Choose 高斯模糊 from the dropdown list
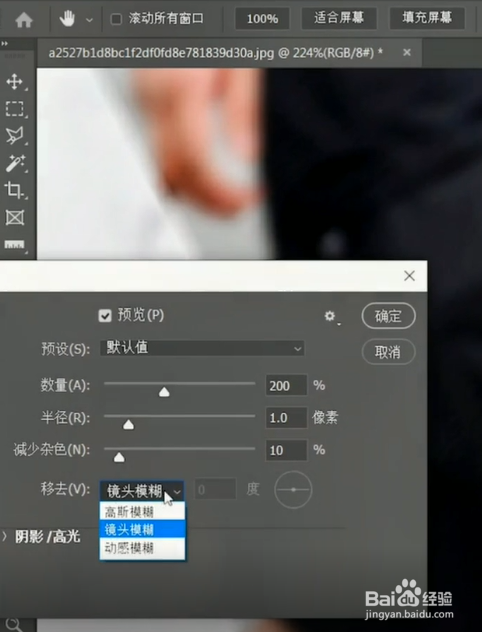Viewport: 482px width, 632px height. [x=142, y=511]
